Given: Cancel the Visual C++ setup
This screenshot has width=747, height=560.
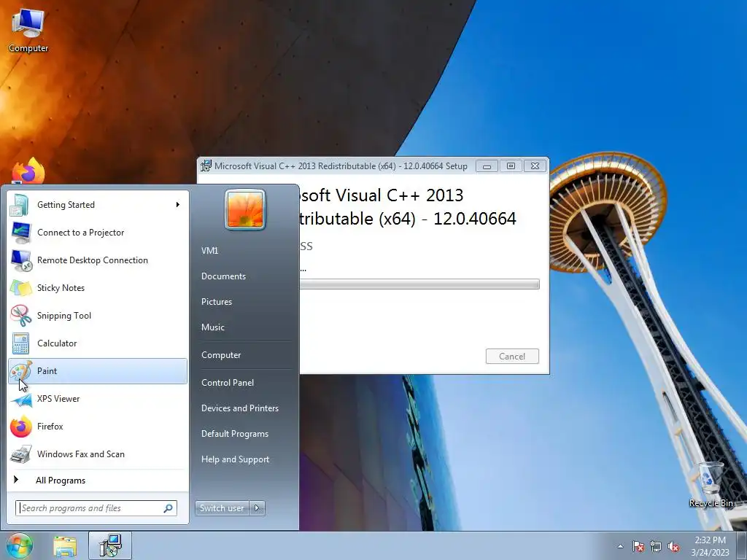Looking at the screenshot, I should point(512,356).
